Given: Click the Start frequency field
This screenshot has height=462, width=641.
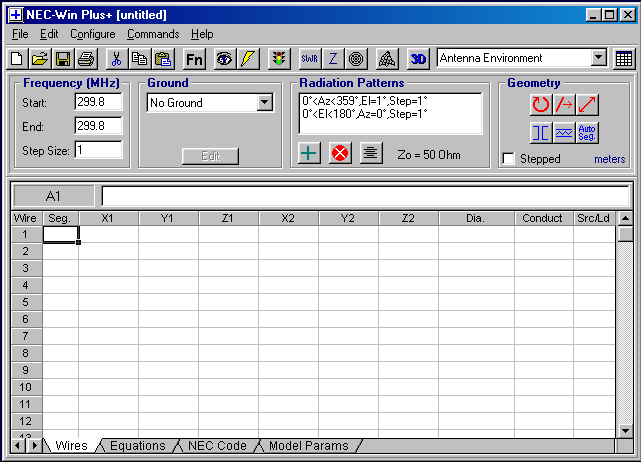Looking at the screenshot, I should click(x=99, y=102).
